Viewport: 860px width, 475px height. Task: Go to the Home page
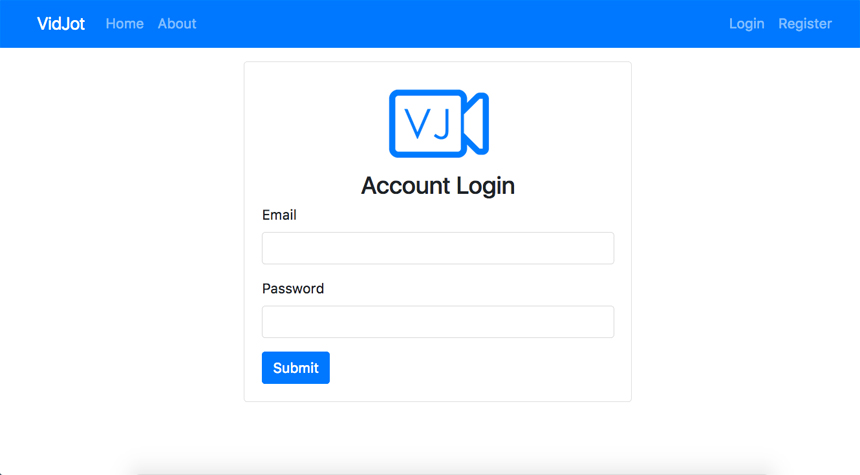125,24
